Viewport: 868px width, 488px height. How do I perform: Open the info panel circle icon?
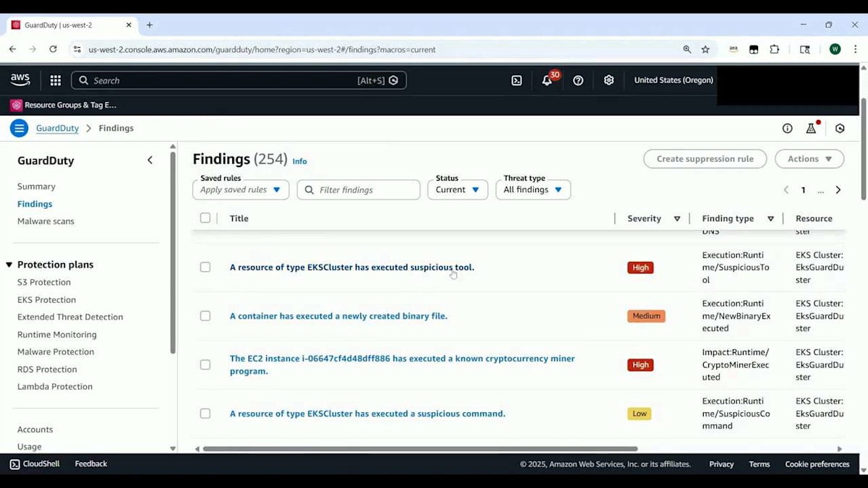click(x=788, y=128)
